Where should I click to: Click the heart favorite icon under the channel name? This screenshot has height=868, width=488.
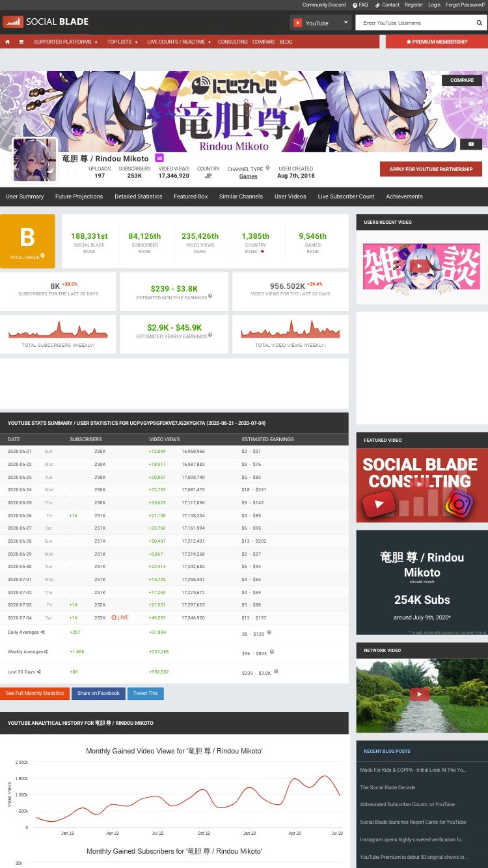click(72, 173)
